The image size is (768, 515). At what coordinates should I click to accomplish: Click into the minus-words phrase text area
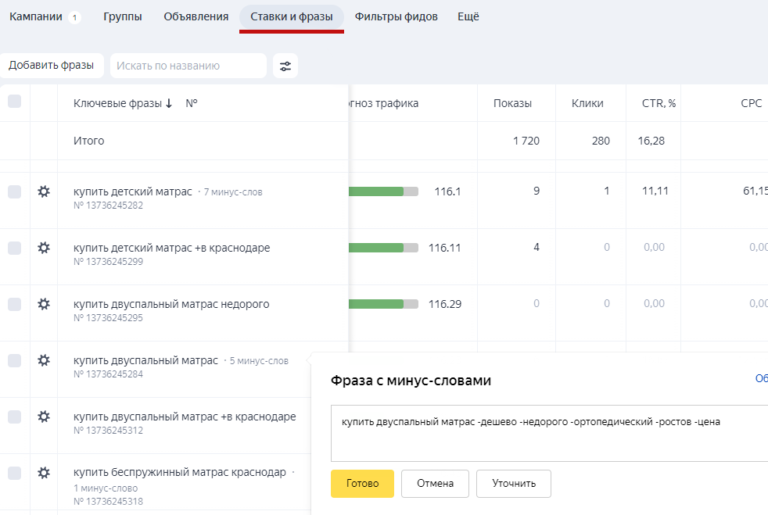click(549, 433)
